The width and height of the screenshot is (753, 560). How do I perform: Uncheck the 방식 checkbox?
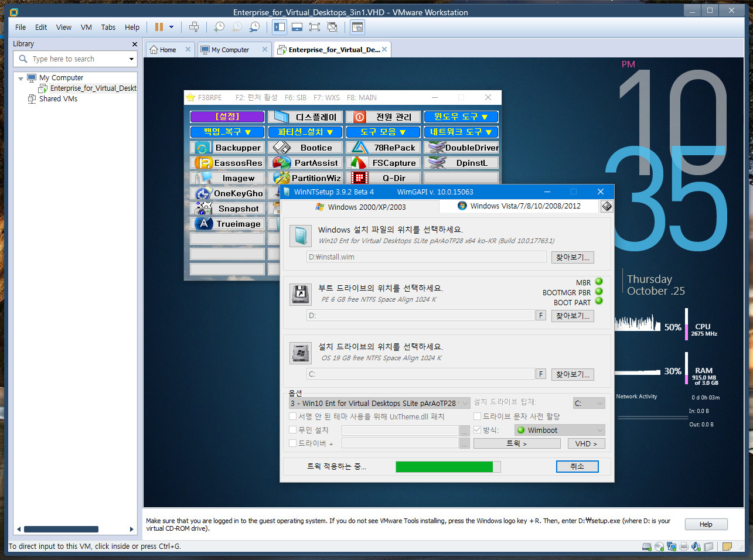click(x=478, y=430)
